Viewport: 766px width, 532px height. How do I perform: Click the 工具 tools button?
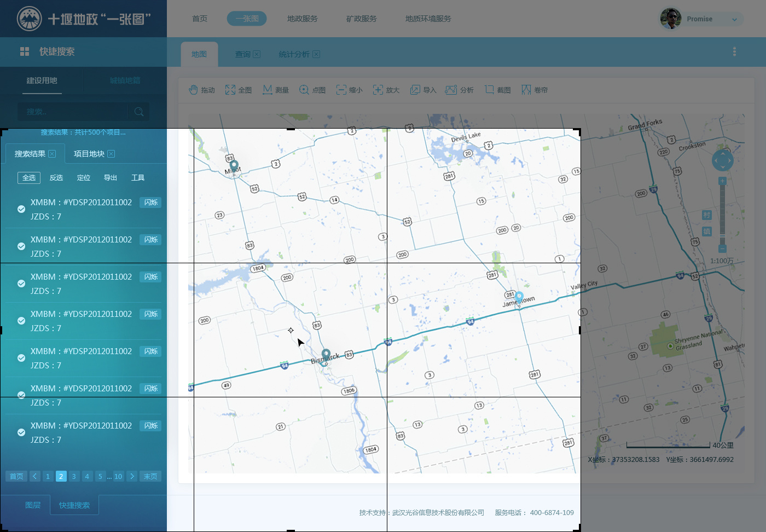click(138, 178)
